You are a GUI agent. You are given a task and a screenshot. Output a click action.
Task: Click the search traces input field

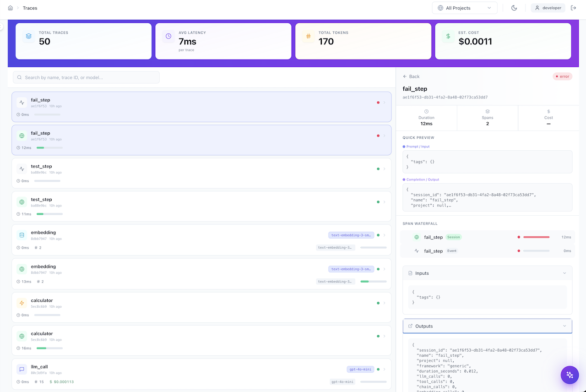click(86, 77)
